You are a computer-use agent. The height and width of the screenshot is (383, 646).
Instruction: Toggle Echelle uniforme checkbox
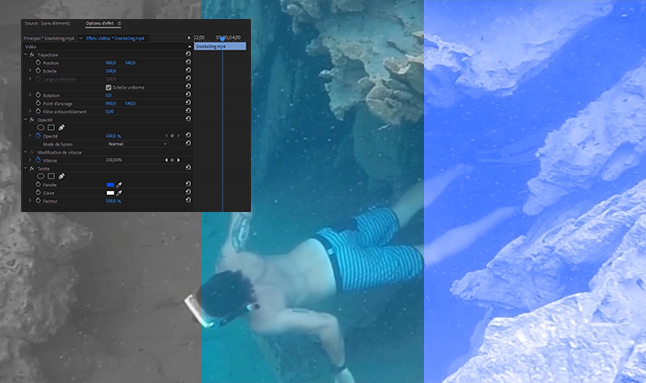(x=108, y=87)
